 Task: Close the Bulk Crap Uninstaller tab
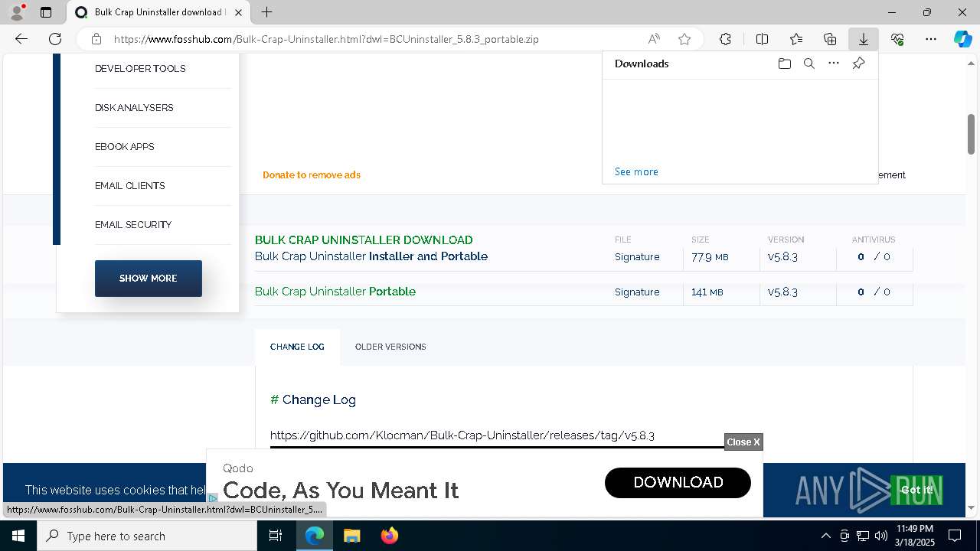tap(240, 12)
